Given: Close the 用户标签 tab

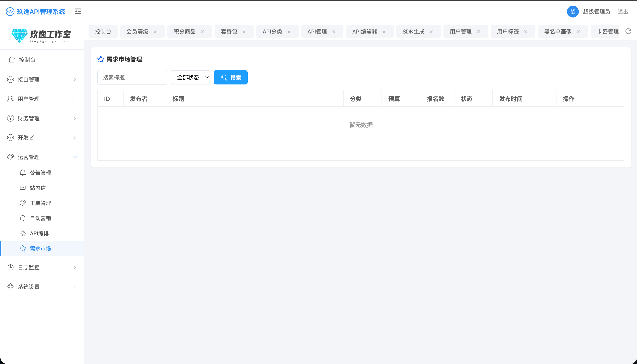Looking at the screenshot, I should (526, 32).
